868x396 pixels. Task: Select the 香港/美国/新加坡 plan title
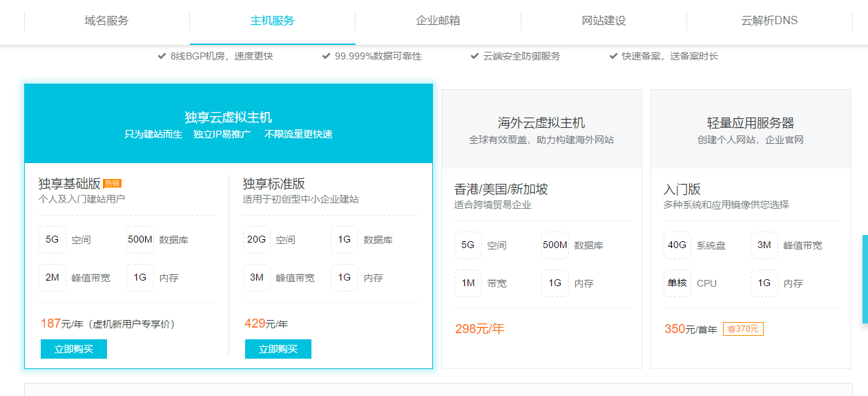coord(501,189)
